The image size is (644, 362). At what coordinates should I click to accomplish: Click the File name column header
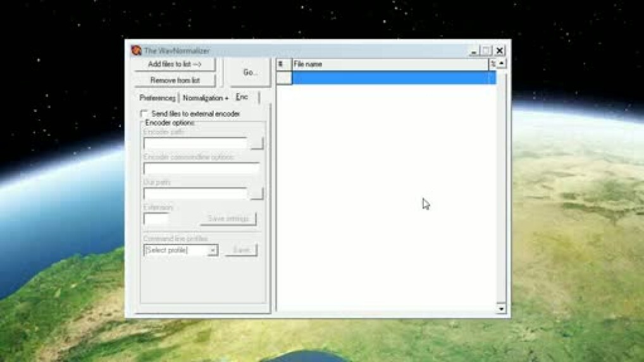click(389, 64)
